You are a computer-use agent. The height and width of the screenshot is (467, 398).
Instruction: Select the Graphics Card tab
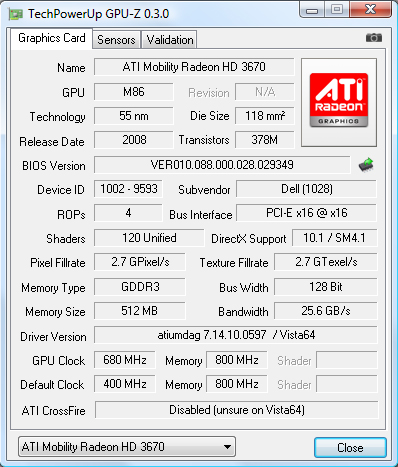pyautogui.click(x=52, y=39)
